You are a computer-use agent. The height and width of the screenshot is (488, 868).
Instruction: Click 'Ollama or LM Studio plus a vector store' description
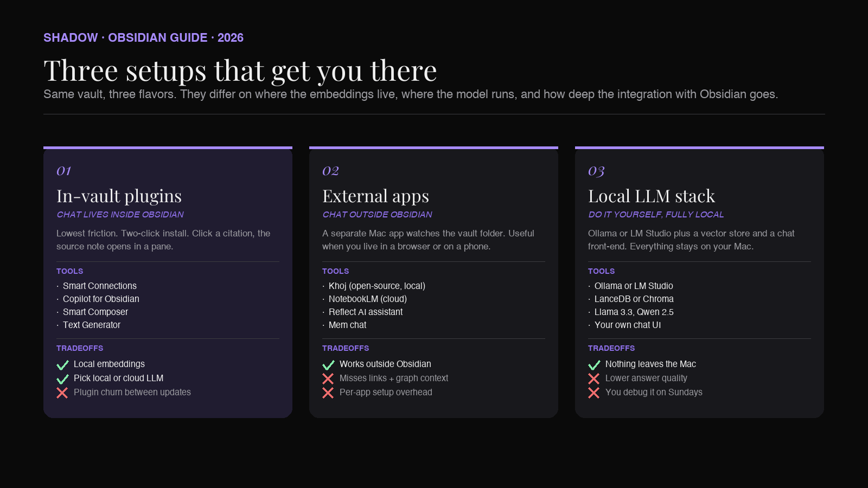[x=691, y=240]
